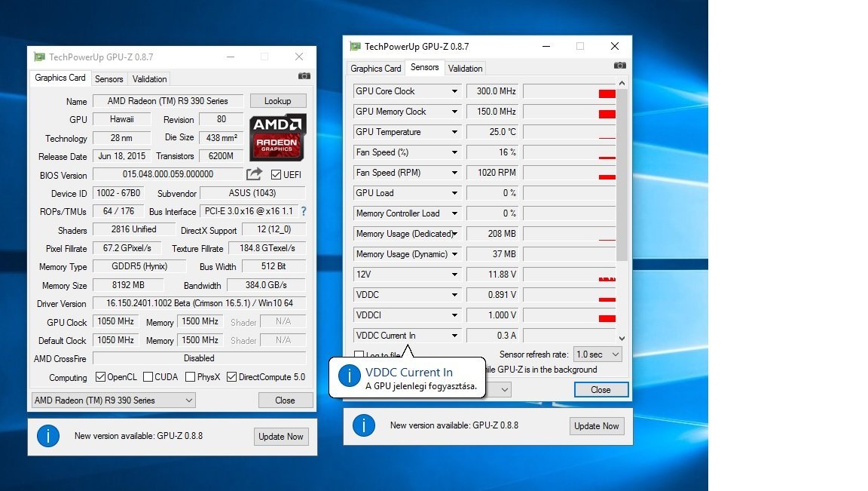Click the Bus Interface question mark icon
This screenshot has height=491, width=868.
[x=304, y=211]
